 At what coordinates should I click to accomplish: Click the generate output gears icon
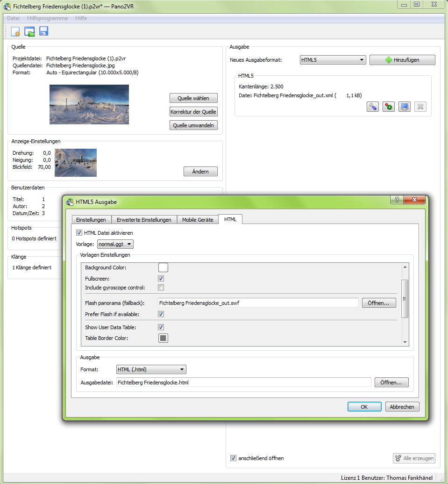tap(388, 107)
